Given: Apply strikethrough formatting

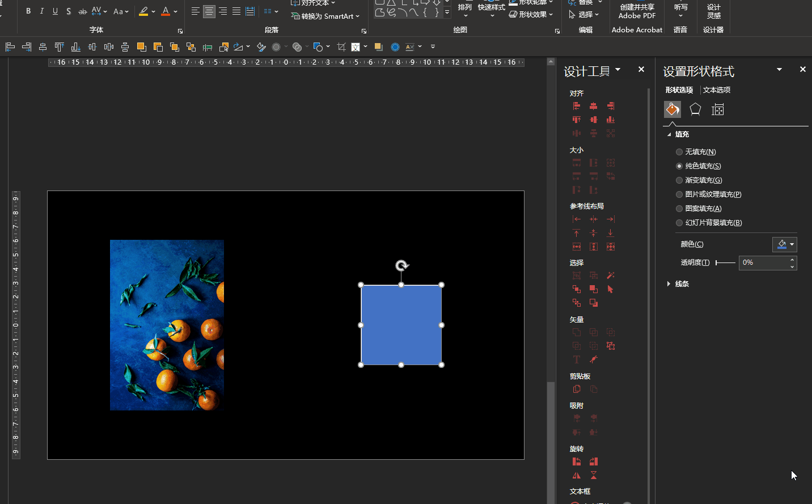Looking at the screenshot, I should [x=82, y=11].
